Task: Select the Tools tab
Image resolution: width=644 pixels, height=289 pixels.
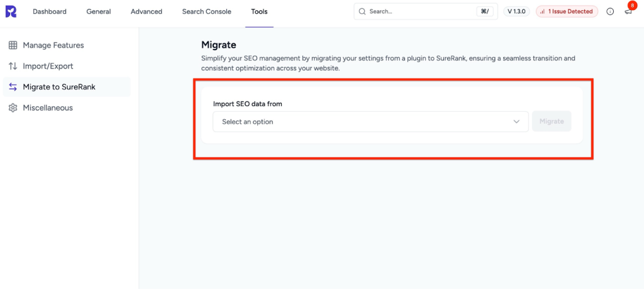Action: tap(259, 11)
